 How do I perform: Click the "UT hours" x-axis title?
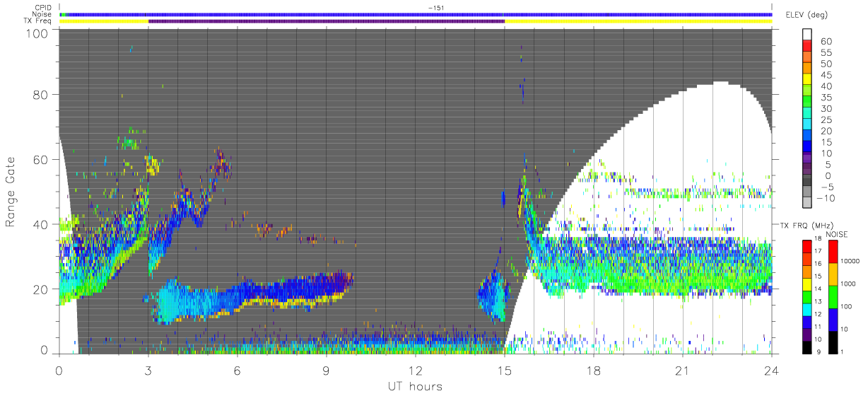coord(415,386)
